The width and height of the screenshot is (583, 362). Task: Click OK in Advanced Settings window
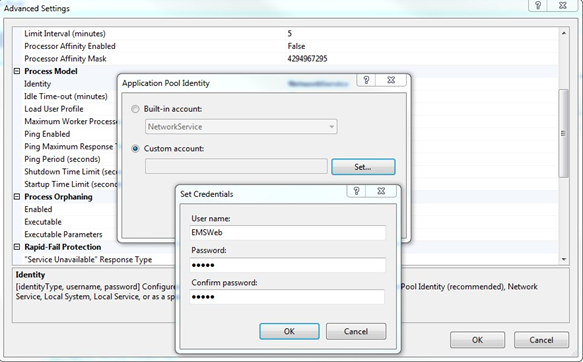pyautogui.click(x=477, y=340)
